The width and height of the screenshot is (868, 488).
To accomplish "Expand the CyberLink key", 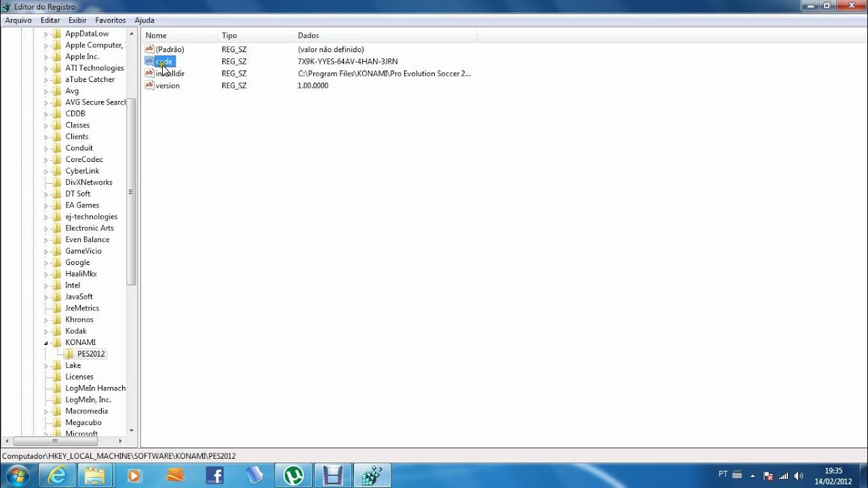I will [x=46, y=171].
